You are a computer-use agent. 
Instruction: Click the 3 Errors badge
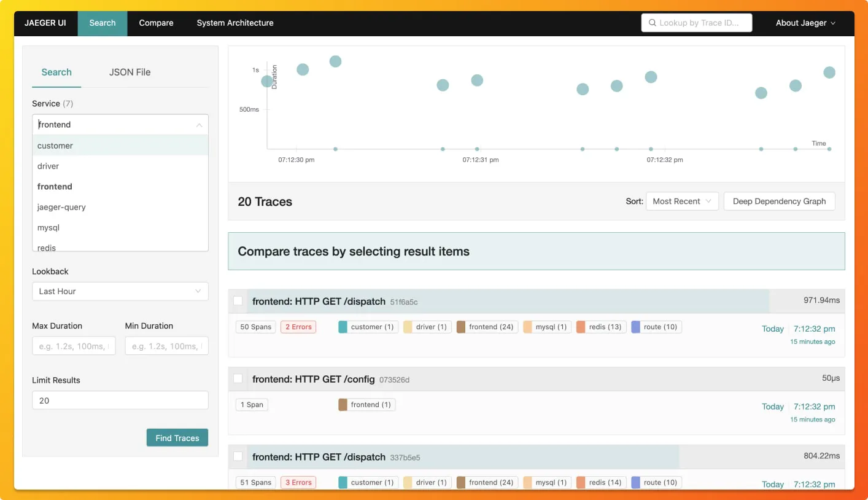pos(298,482)
